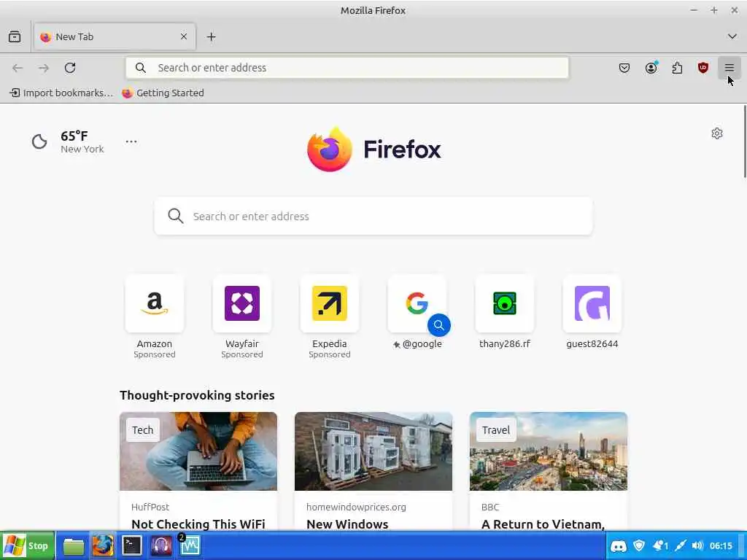Open the Firefox account icon

651,68
